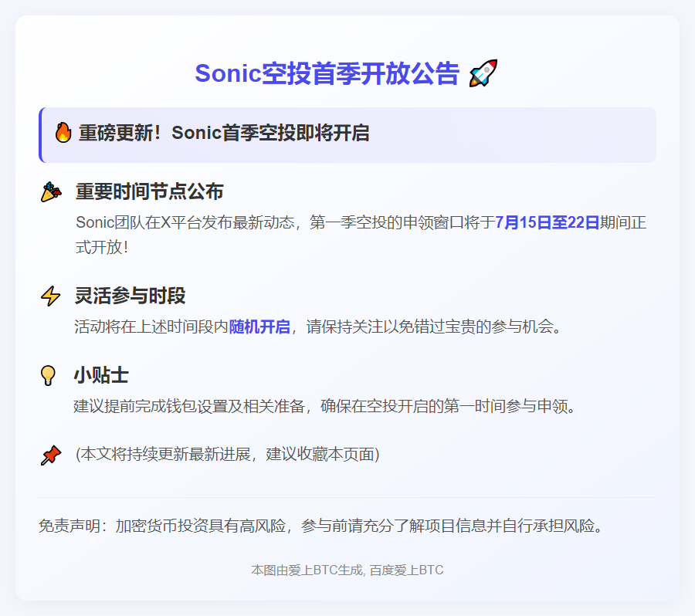
Task: Click the light bulb icon beside 小贴士
Action: (48, 375)
